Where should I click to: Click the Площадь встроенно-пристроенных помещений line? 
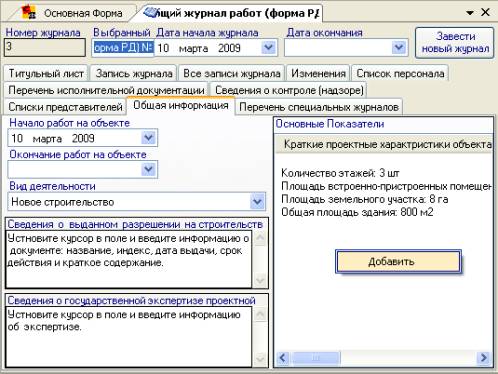[x=386, y=186]
